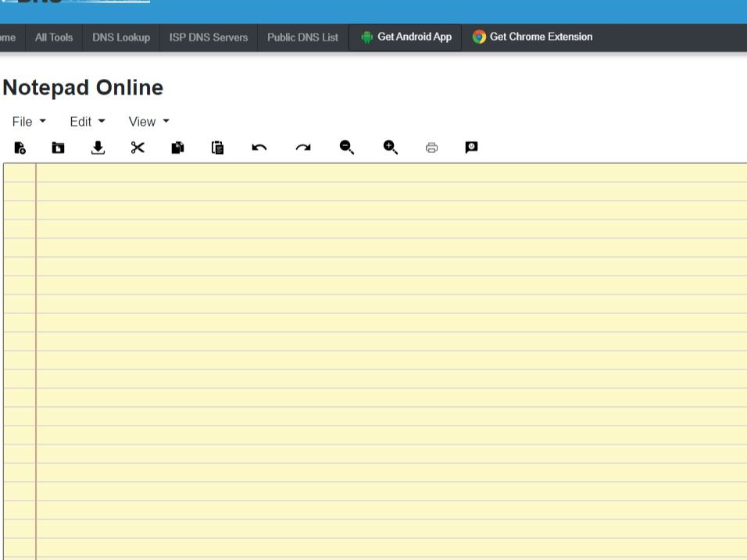Open the DNS Lookup nav item
The height and width of the screenshot is (560, 747).
[121, 37]
